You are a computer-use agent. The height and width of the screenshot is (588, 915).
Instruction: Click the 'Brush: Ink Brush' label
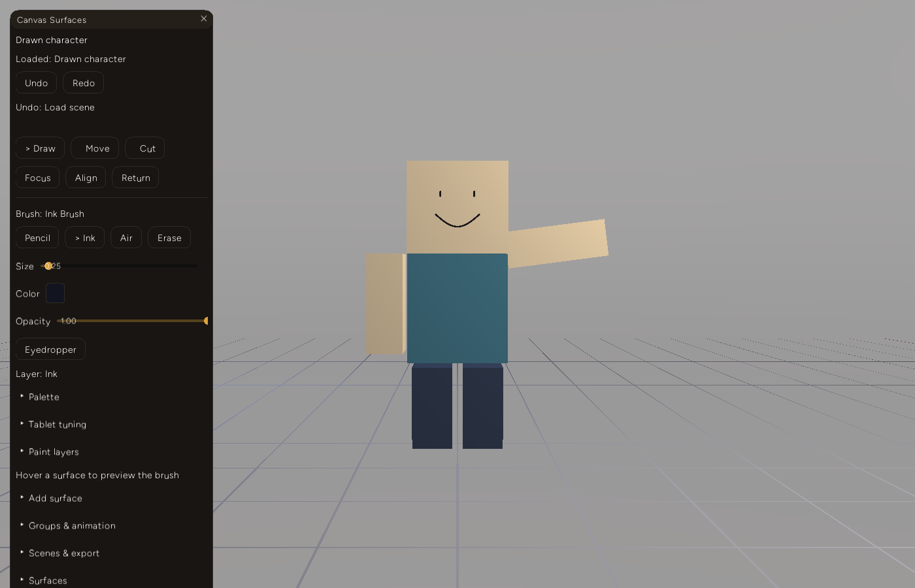pos(50,214)
